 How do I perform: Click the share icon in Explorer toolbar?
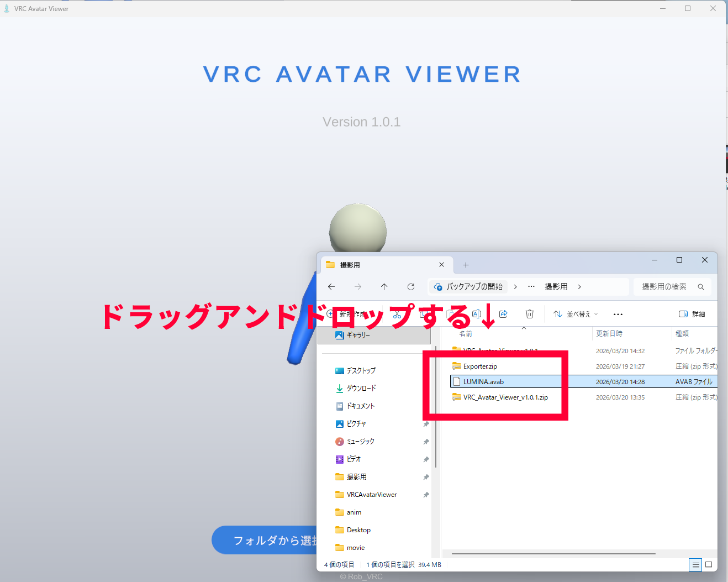tap(503, 314)
